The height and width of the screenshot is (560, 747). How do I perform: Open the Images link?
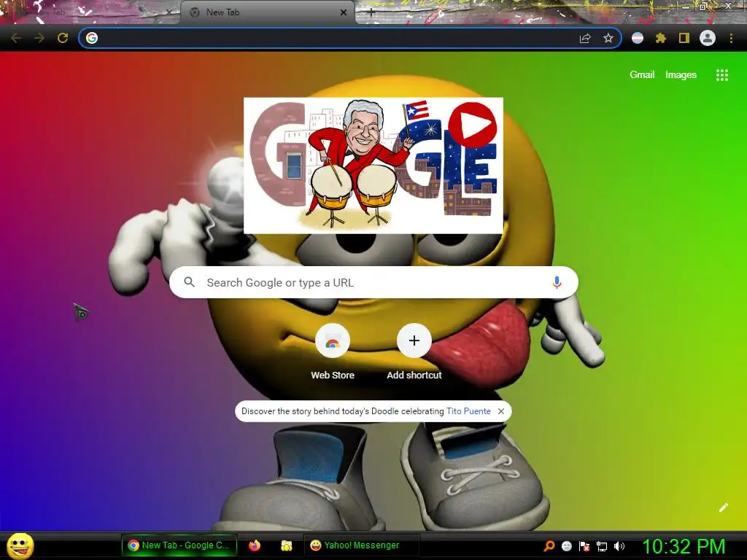coord(681,75)
